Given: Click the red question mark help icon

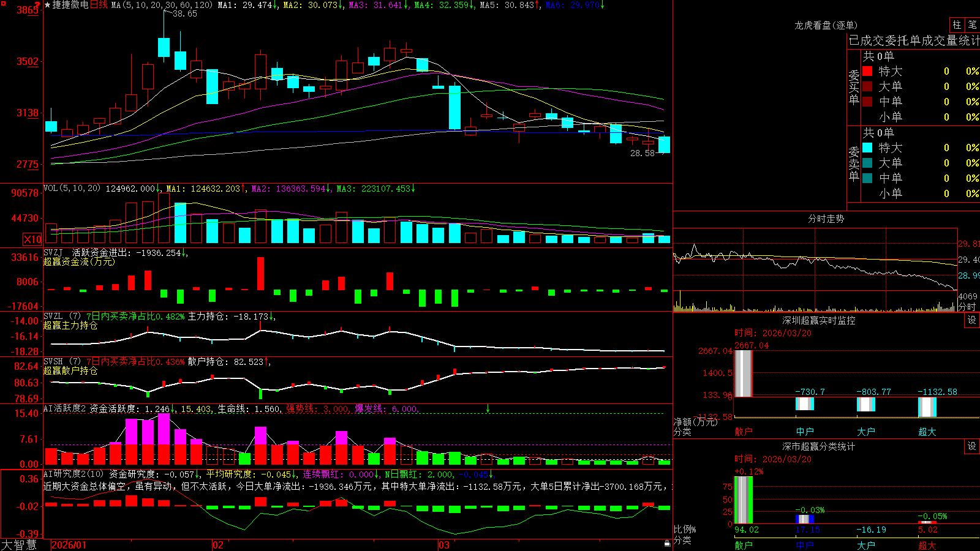Looking at the screenshot, I should click(x=38, y=4).
